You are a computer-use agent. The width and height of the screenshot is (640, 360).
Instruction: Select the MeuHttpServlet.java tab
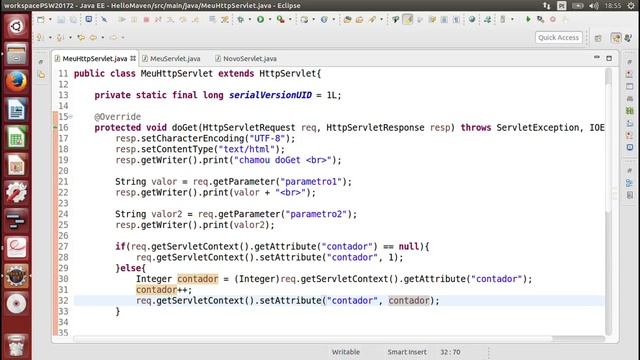95,59
